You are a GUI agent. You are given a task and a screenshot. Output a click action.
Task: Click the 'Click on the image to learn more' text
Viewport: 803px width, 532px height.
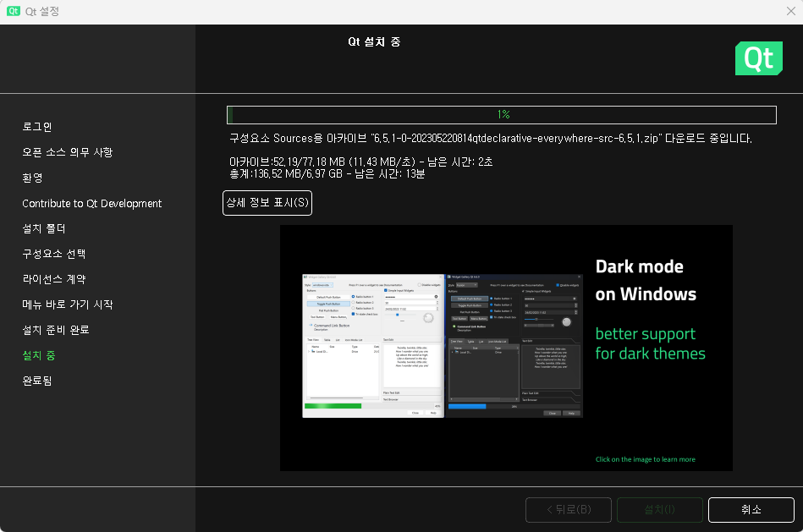pyautogui.click(x=646, y=459)
